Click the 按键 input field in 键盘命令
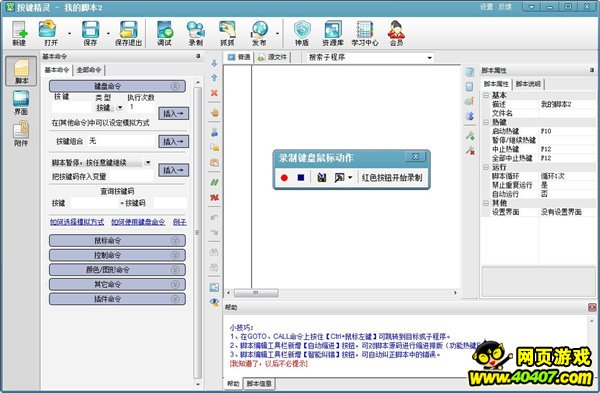 (x=73, y=108)
